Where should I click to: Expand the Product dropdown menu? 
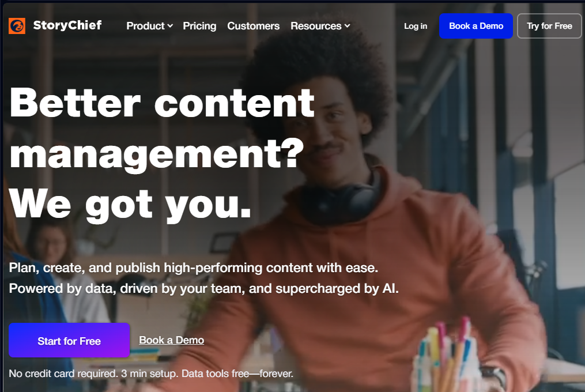[149, 26]
